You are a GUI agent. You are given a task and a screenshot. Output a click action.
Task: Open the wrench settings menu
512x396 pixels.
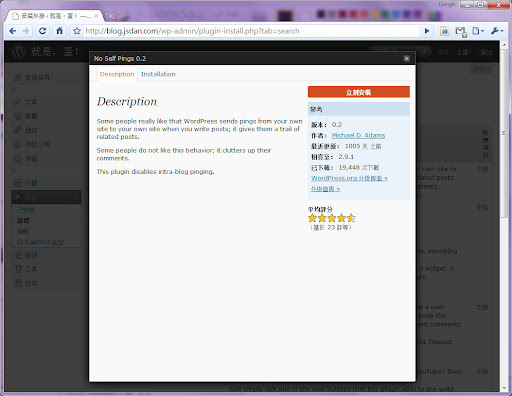(x=497, y=31)
